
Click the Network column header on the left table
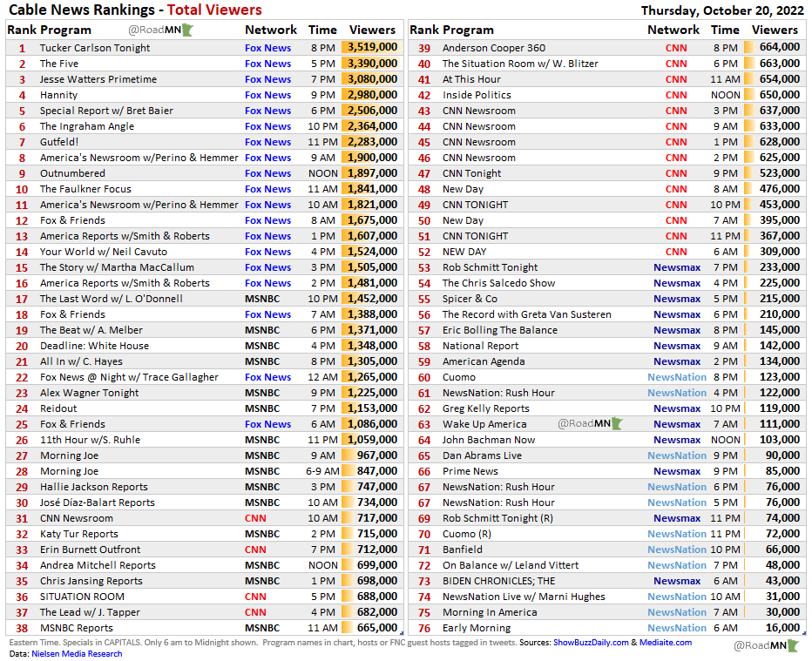point(270,29)
